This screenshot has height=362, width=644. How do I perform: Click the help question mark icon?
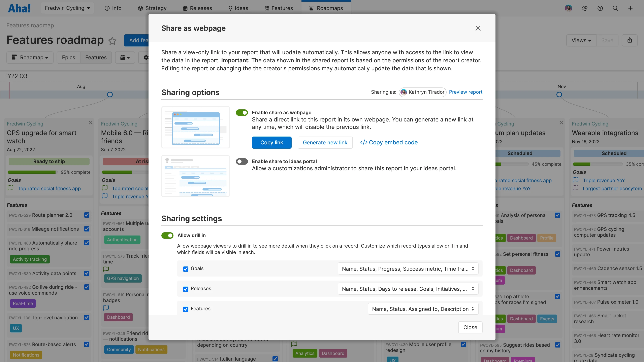(600, 8)
